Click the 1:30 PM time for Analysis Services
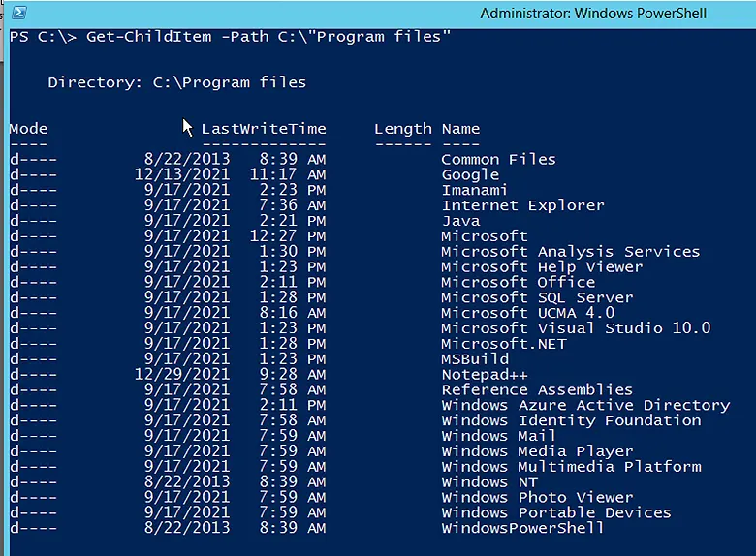 point(293,252)
